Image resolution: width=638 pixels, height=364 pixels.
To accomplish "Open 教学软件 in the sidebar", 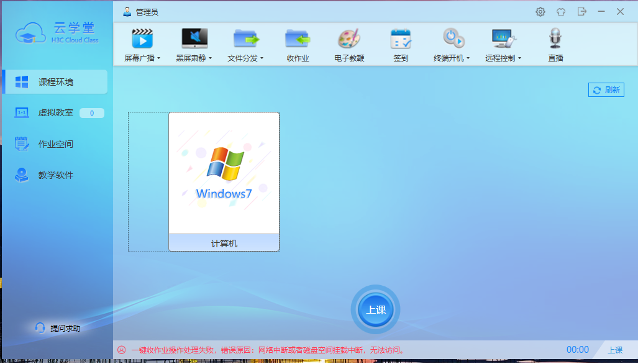I will point(56,175).
